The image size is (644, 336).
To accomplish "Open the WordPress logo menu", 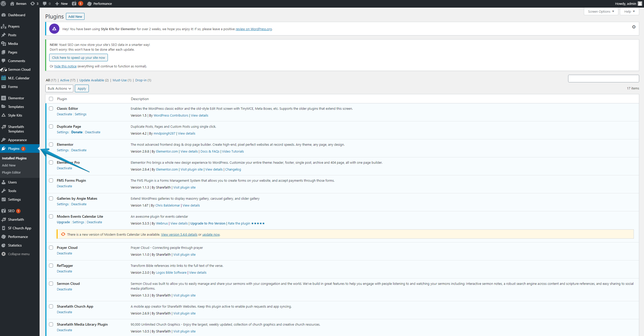I will tap(4, 4).
